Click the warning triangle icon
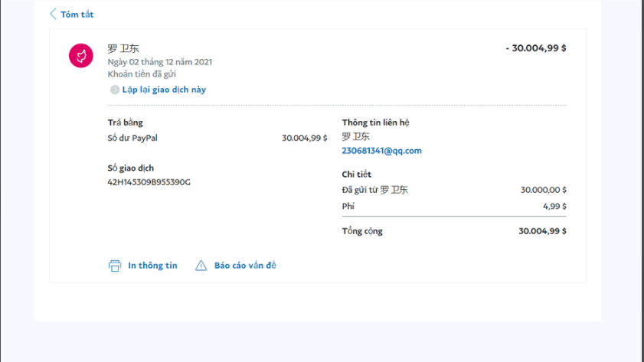The image size is (644, 362). (x=201, y=266)
